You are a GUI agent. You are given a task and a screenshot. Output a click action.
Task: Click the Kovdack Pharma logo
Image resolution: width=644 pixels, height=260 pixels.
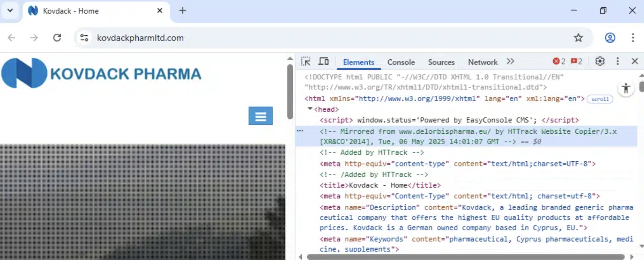(101, 73)
